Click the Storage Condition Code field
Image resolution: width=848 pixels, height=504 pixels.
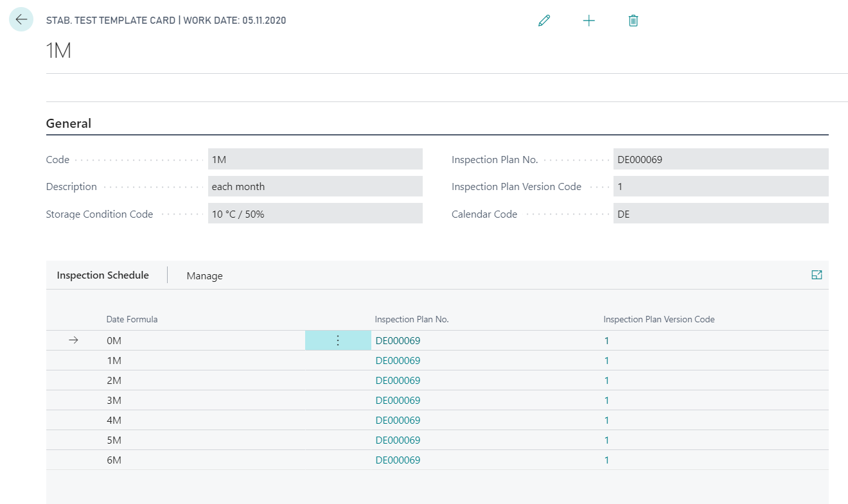click(315, 214)
